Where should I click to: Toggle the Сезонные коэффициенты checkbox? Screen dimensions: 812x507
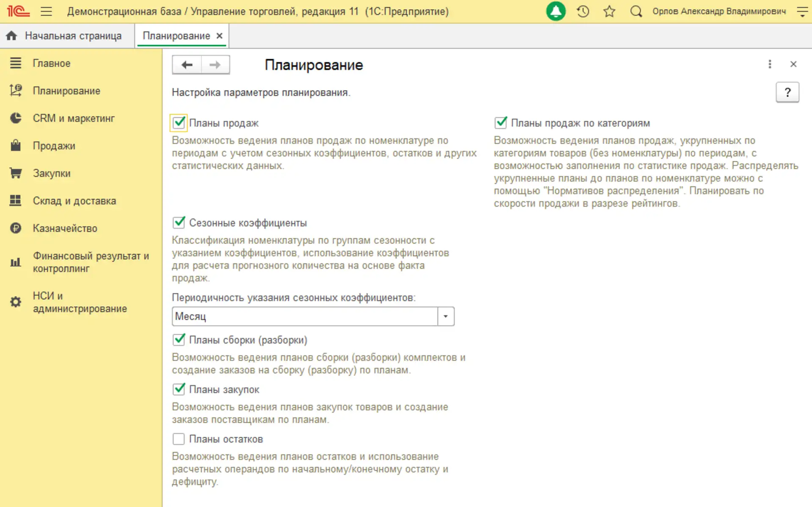tap(179, 223)
